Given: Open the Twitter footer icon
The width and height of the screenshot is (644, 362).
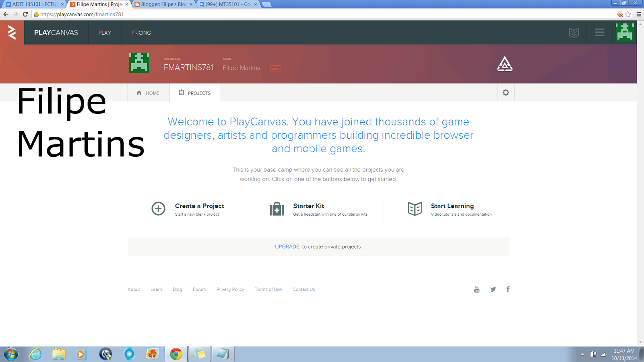Looking at the screenshot, I should tap(493, 289).
